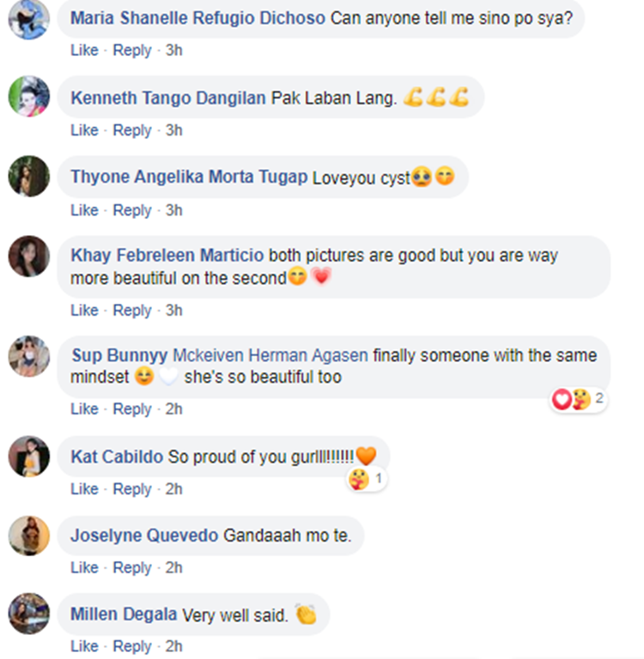Open Khay Febreleen Marticio's profile photo
The height and width of the screenshot is (659, 644).
click(x=29, y=257)
